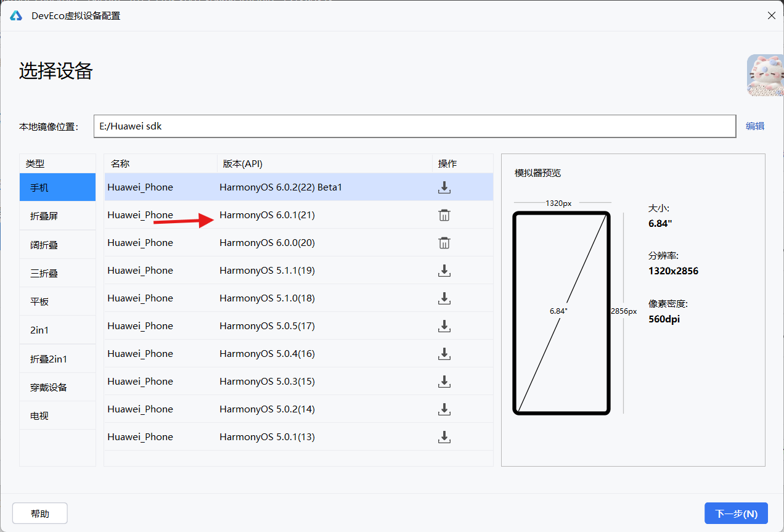Image resolution: width=784 pixels, height=532 pixels.
Task: Download HarmonyOS 5.0.5(17) image
Action: (444, 325)
